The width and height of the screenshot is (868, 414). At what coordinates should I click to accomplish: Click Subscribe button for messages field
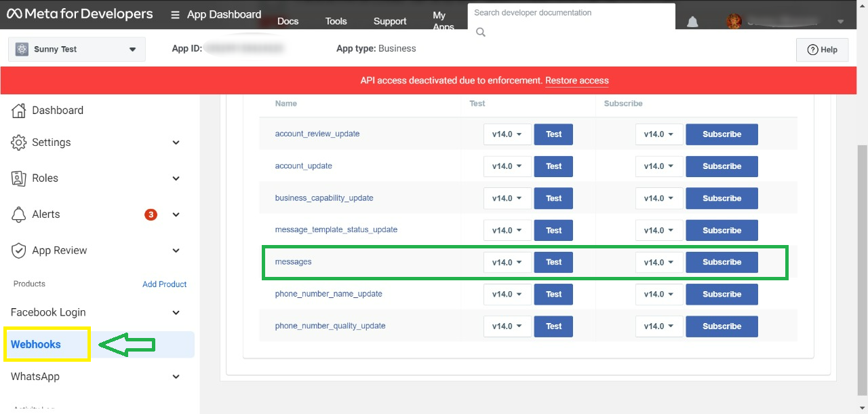tap(722, 263)
